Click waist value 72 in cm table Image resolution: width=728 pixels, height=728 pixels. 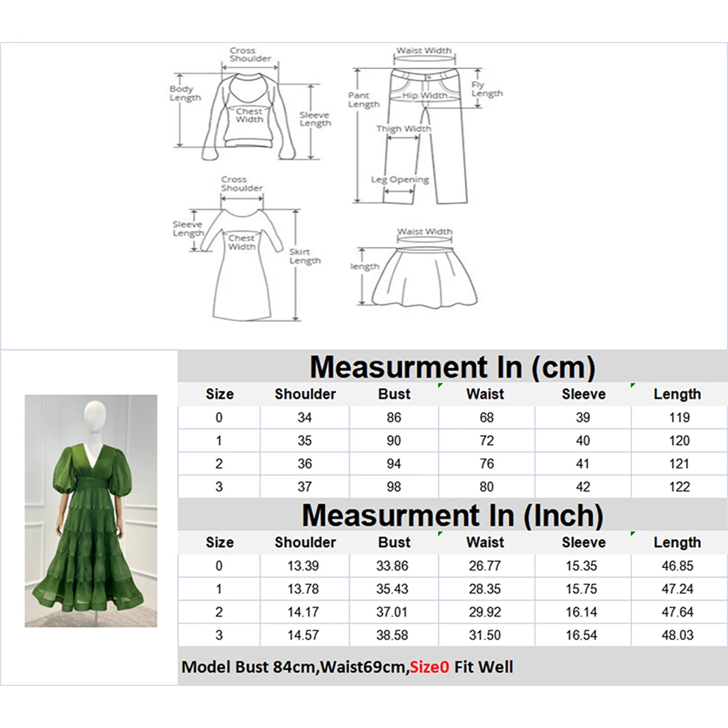pyautogui.click(x=487, y=441)
